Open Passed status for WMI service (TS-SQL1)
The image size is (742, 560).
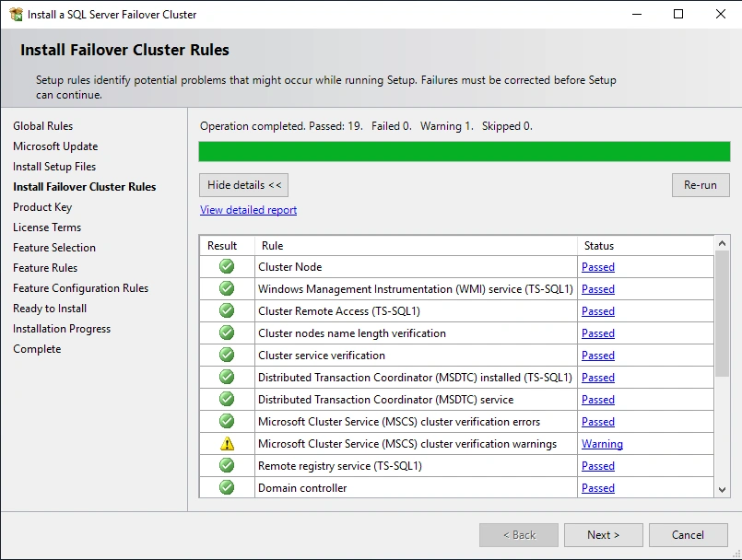(598, 289)
